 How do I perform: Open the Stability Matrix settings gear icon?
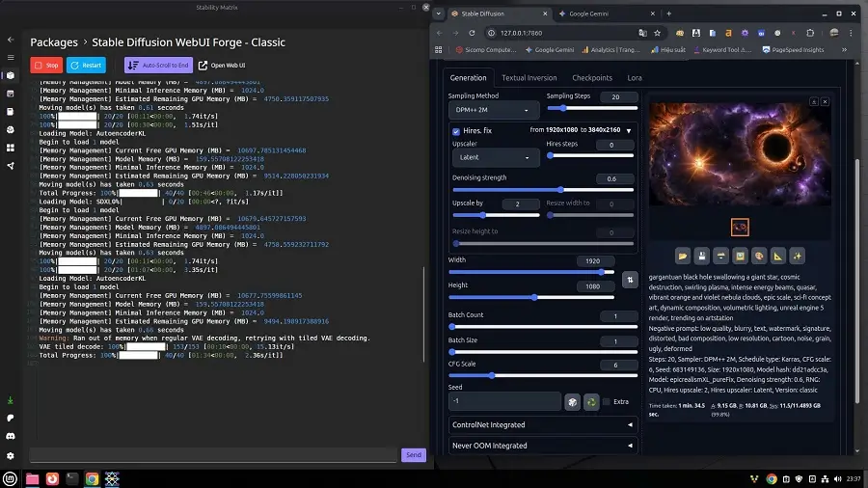point(11,455)
